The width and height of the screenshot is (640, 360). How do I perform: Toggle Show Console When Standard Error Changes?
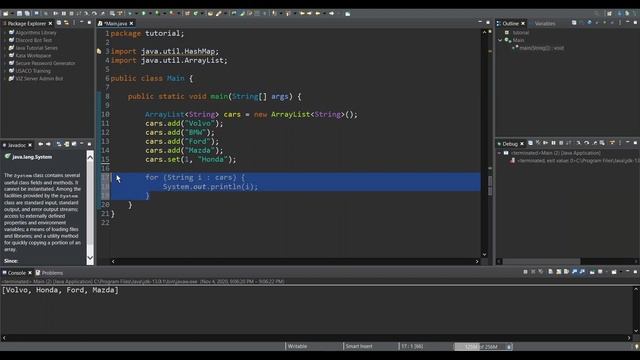coord(582,271)
